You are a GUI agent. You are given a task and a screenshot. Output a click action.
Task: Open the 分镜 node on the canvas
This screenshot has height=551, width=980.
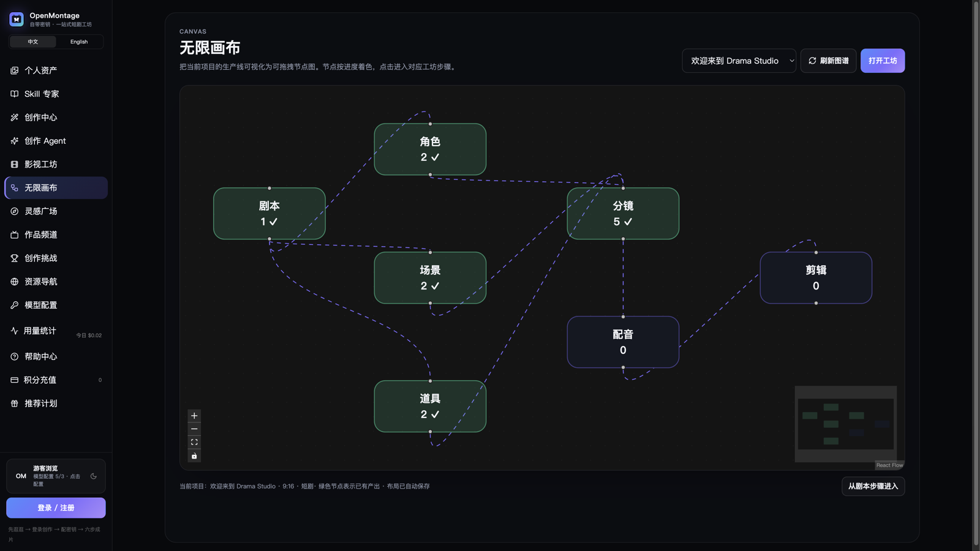click(x=623, y=214)
